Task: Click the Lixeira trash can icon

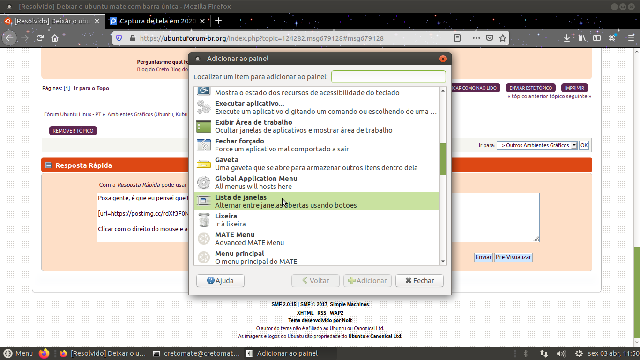Action: pos(203,220)
